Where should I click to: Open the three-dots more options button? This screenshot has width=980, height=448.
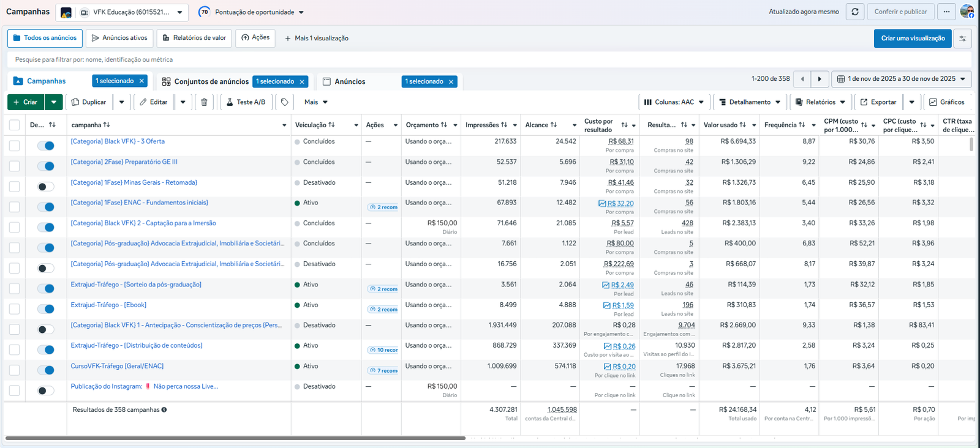click(x=946, y=12)
